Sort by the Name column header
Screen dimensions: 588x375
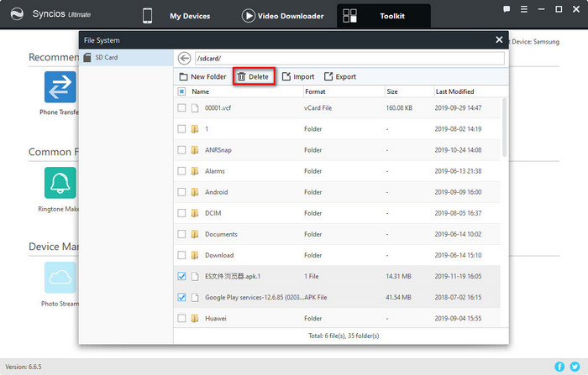click(x=200, y=91)
